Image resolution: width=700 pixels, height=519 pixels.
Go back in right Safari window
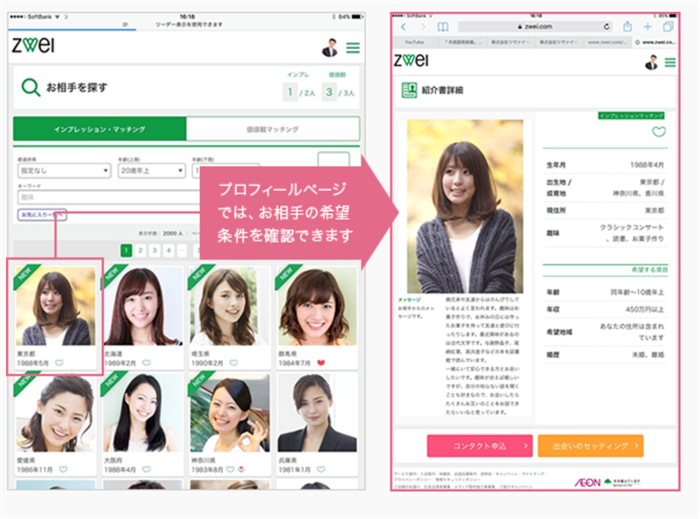pos(404,27)
